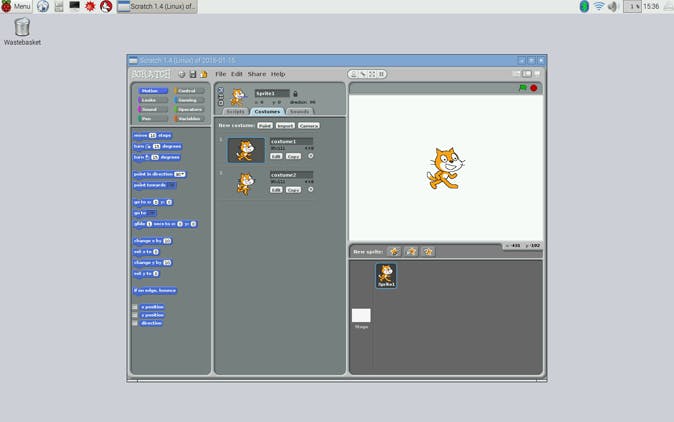The width and height of the screenshot is (674, 422).
Task: Click the save project disk icon
Action: coord(193,74)
